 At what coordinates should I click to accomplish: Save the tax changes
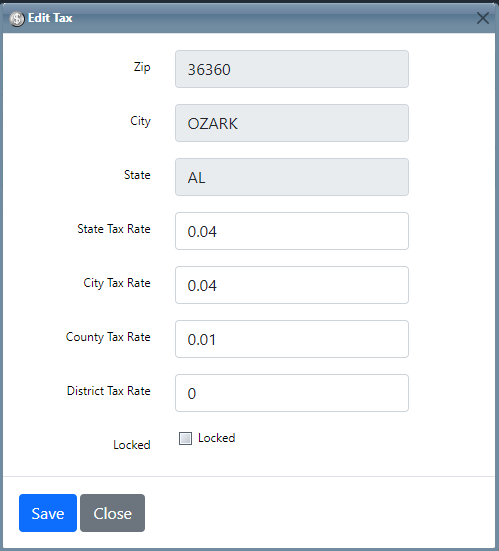pos(48,513)
